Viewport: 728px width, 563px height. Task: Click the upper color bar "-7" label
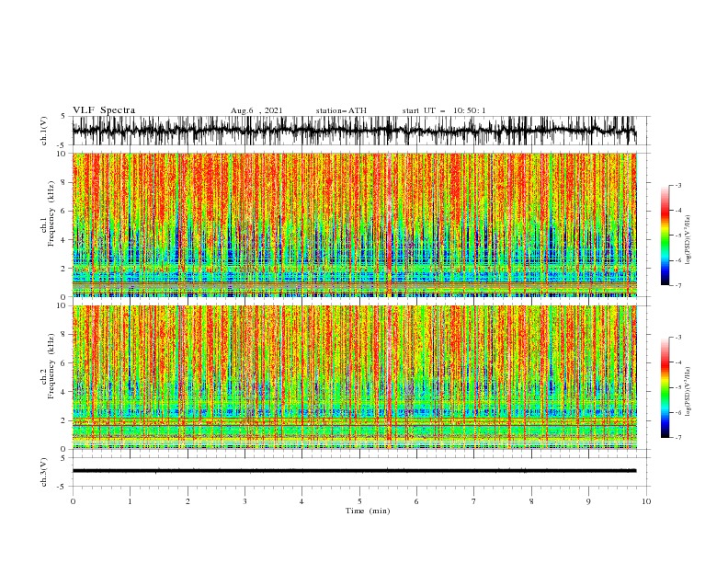click(677, 285)
